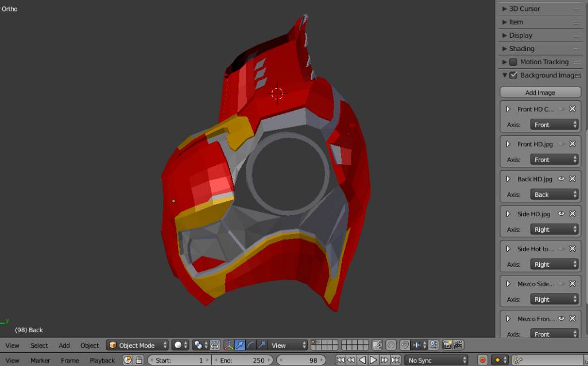
Task: Jump to next keyframe
Action: [x=384, y=360]
